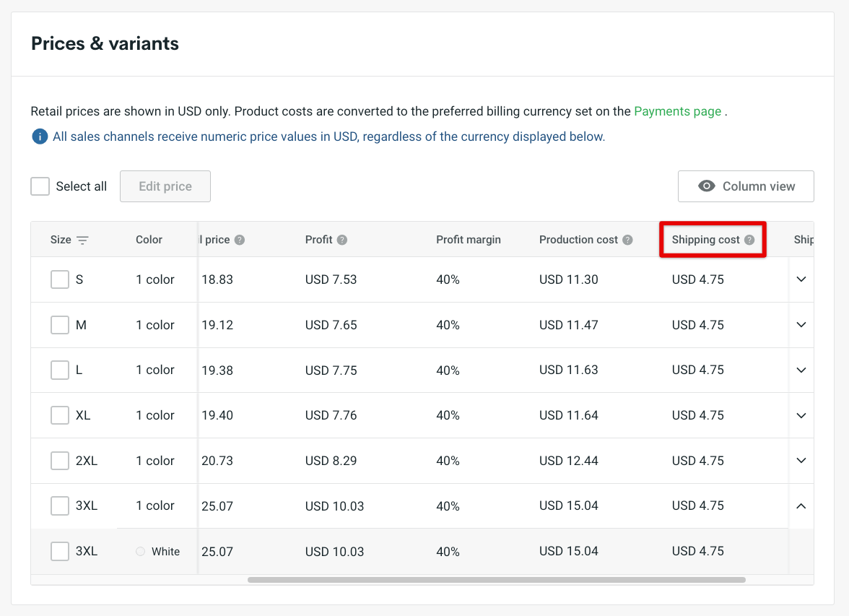Viewport: 849px width, 616px height.
Task: Click the Profit column help icon
Action: point(342,240)
